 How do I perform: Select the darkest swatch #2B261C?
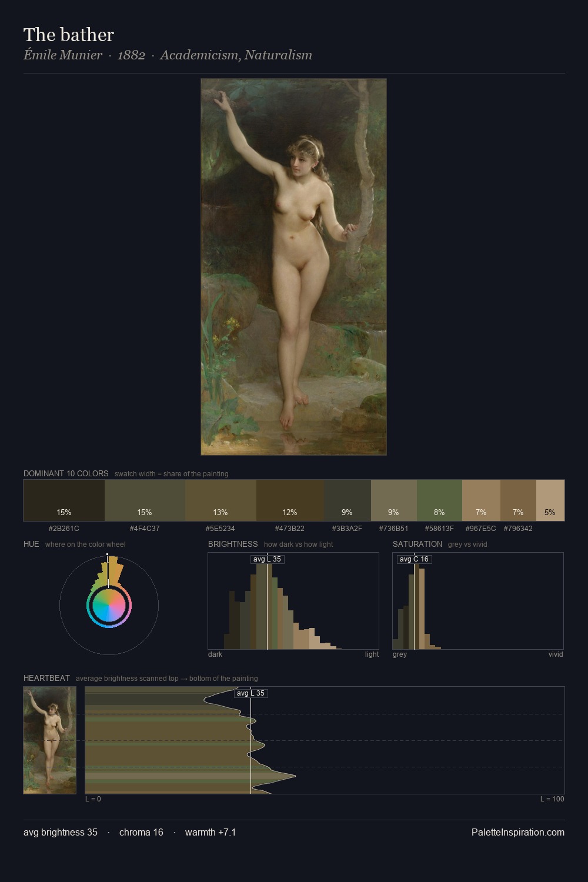point(64,500)
